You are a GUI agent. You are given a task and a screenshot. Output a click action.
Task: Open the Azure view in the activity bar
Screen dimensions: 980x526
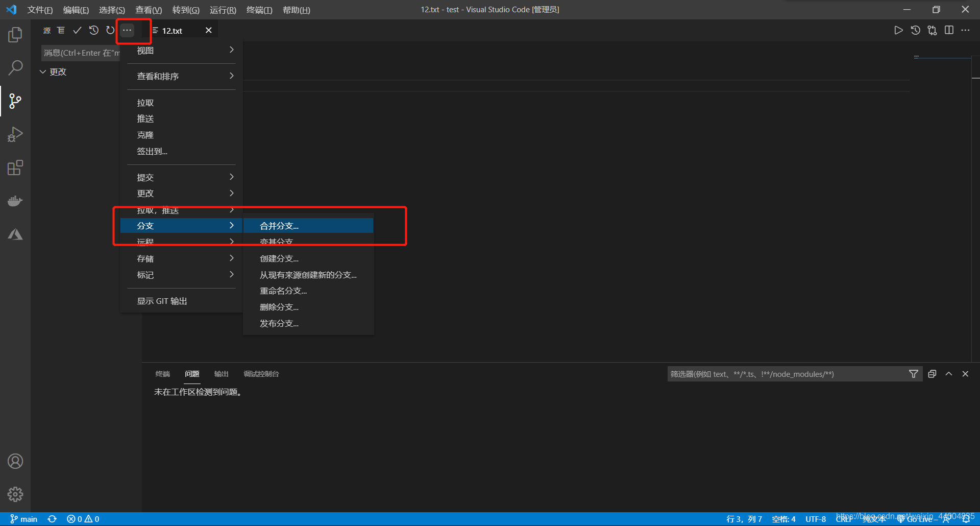point(15,234)
